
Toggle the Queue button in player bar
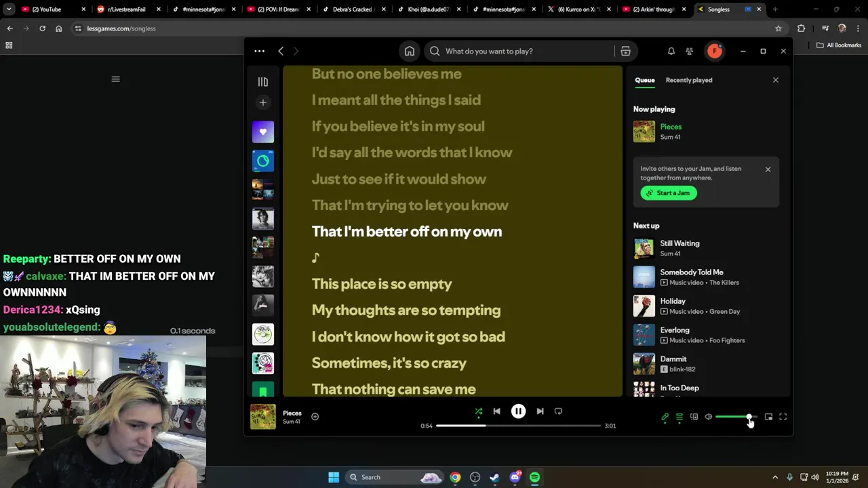(x=679, y=417)
